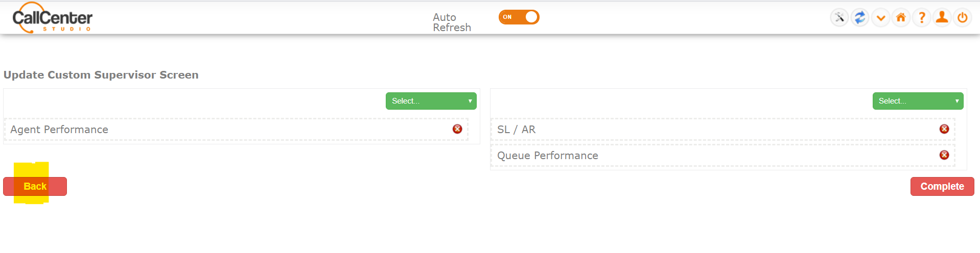Open the right column Select dropdown
The width and height of the screenshot is (980, 253).
[x=918, y=101]
